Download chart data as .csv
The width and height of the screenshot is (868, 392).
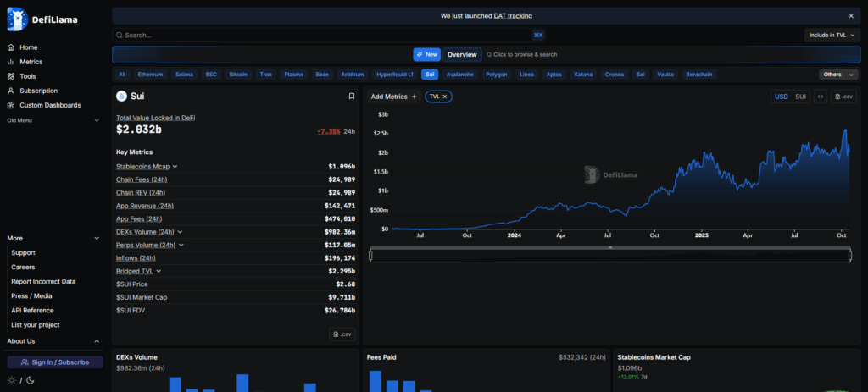point(843,97)
